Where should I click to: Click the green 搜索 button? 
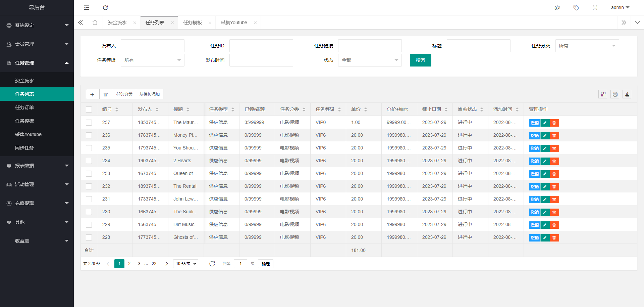point(420,60)
